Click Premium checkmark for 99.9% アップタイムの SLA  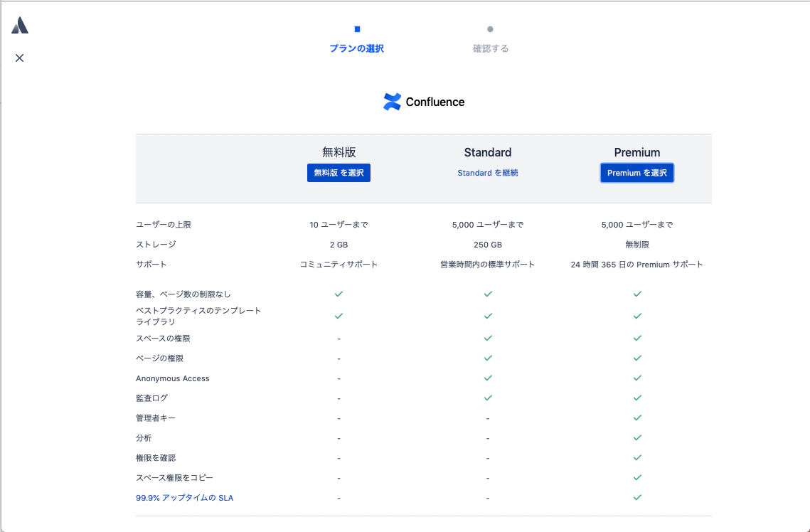coord(637,497)
